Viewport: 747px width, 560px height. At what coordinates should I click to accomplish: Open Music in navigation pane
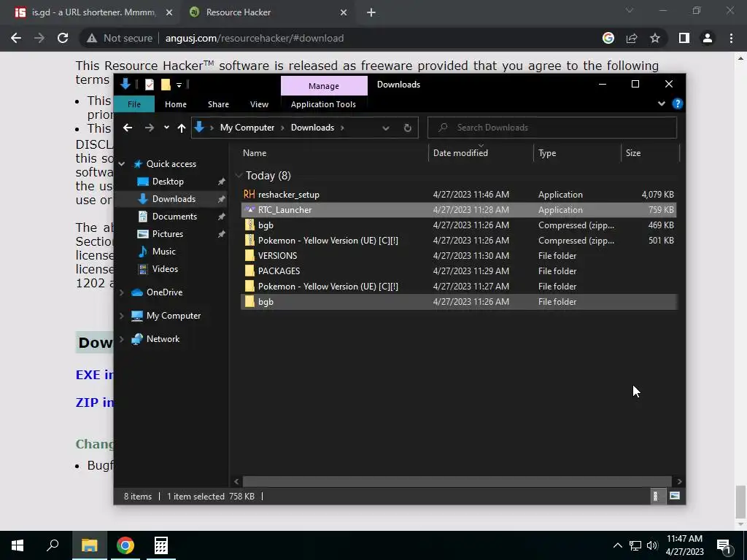(163, 252)
